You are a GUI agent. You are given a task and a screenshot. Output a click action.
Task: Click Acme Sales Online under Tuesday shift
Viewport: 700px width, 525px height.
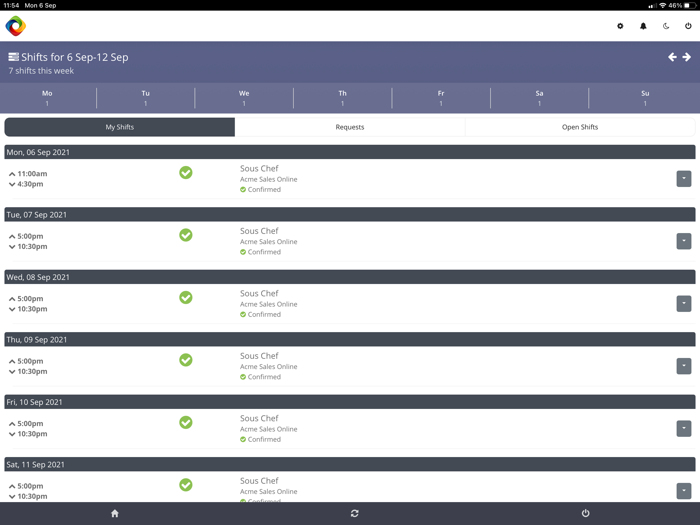(x=268, y=242)
